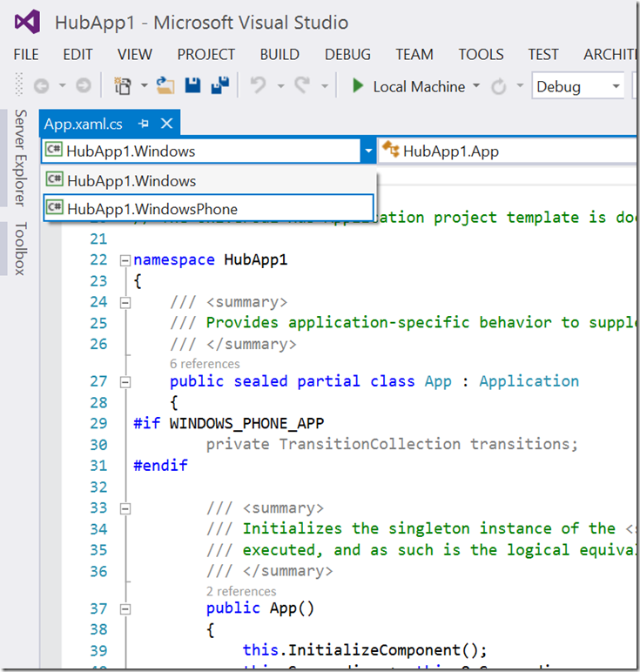Click the 2 references CodeLens link
640x672 pixels.
pos(241,591)
